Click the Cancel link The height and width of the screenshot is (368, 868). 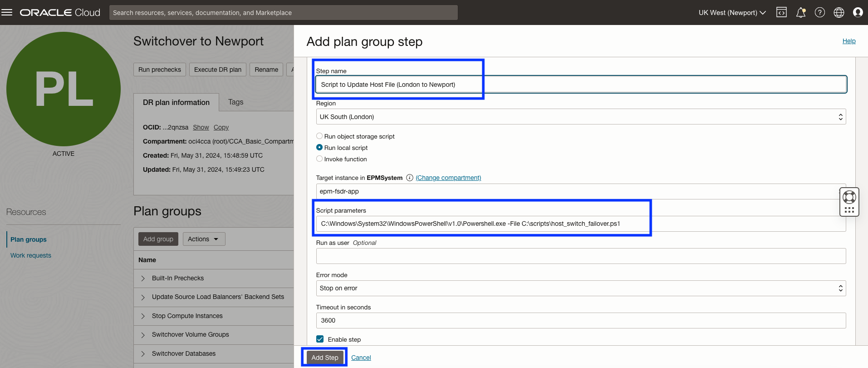coord(361,358)
